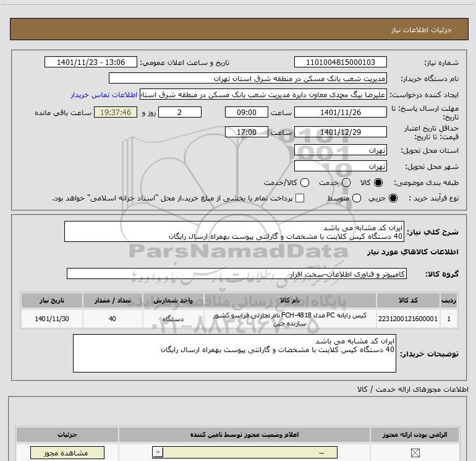Image resolution: width=476 pixels, height=461 pixels.
Task: Click the 09:00 deadline time field
Action: (244, 113)
